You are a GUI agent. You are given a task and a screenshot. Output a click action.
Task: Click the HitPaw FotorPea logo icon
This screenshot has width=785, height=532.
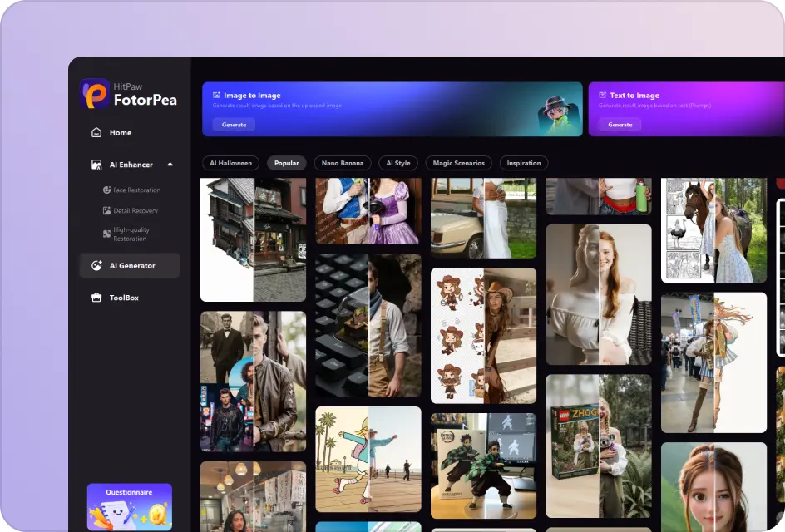[94, 96]
